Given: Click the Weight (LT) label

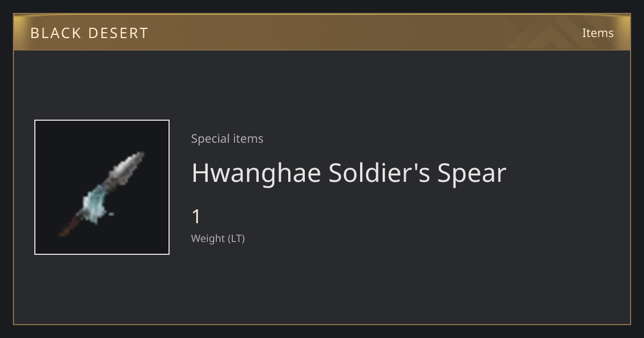Looking at the screenshot, I should tap(218, 238).
